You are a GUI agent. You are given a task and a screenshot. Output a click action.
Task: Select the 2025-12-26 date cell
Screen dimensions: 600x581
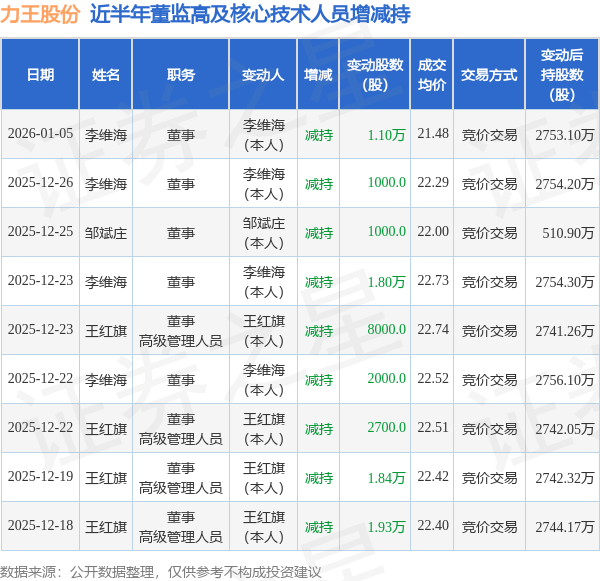tap(40, 183)
